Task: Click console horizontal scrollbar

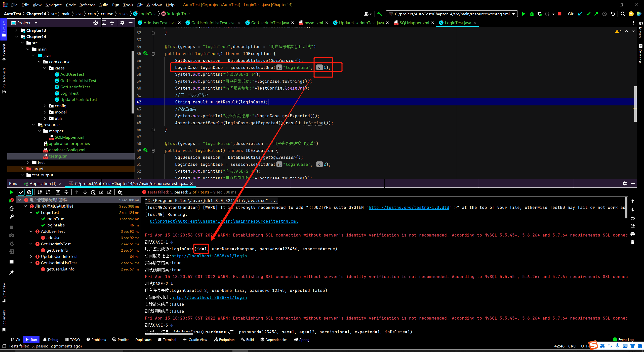Action: (169, 334)
